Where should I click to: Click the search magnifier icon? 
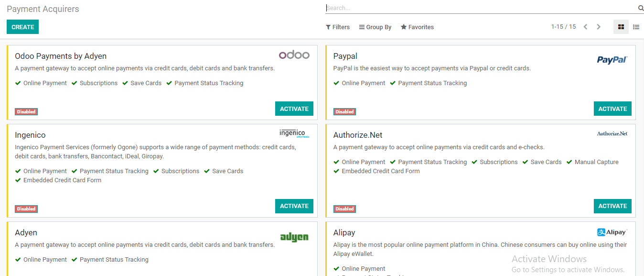641,8
